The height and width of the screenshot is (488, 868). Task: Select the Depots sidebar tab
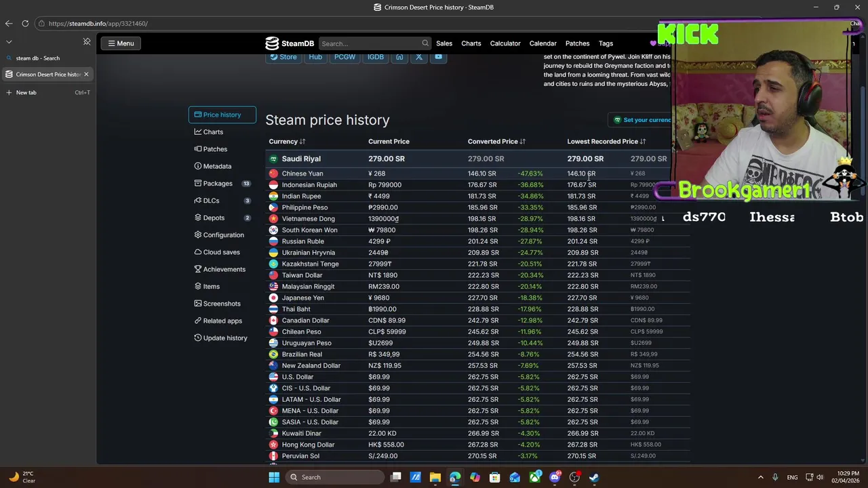pyautogui.click(x=222, y=218)
